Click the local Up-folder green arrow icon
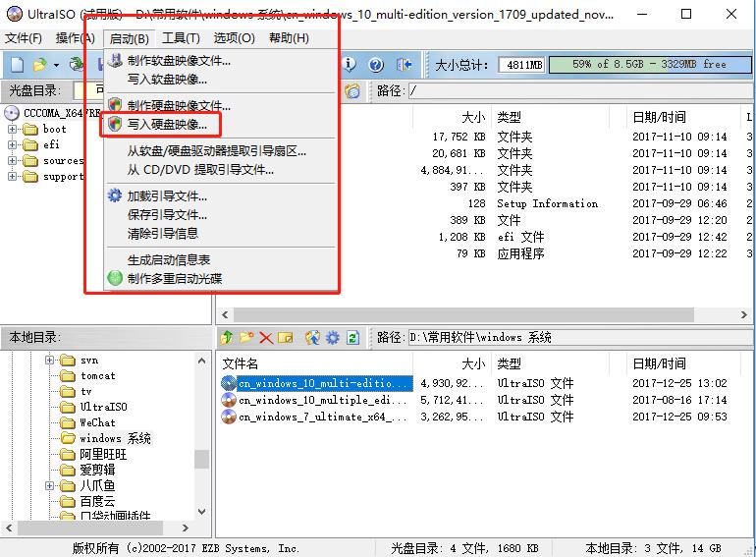756x557 pixels. pos(226,337)
